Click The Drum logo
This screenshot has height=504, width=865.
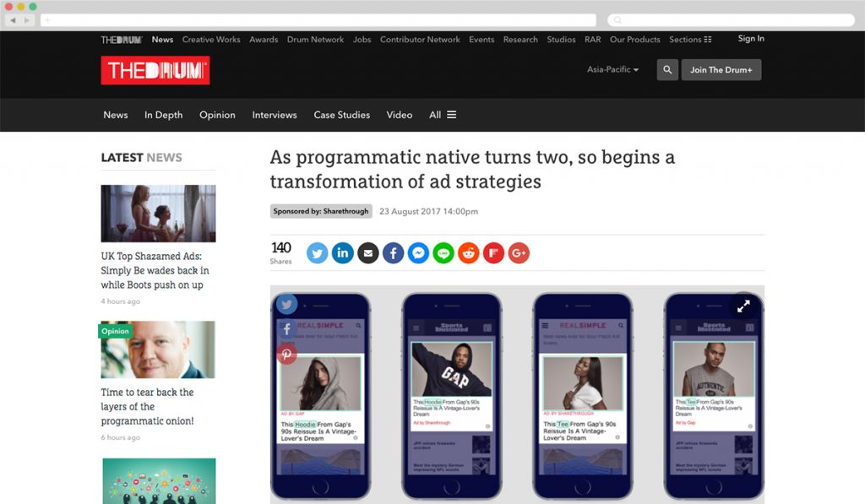click(x=154, y=70)
